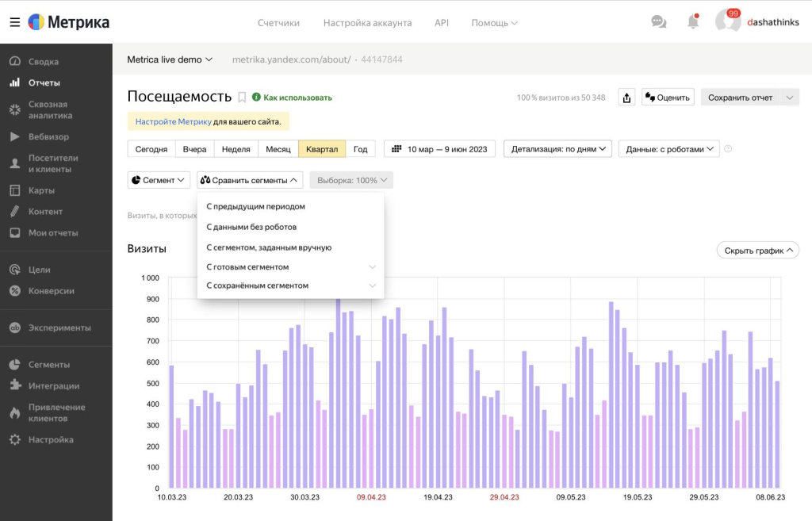812x521 pixels.
Task: Bookmark the Посещаемость report
Action: (242, 97)
